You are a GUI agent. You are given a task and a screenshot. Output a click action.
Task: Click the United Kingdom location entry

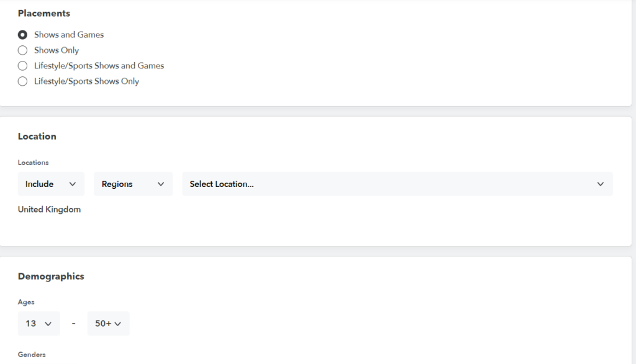[49, 209]
